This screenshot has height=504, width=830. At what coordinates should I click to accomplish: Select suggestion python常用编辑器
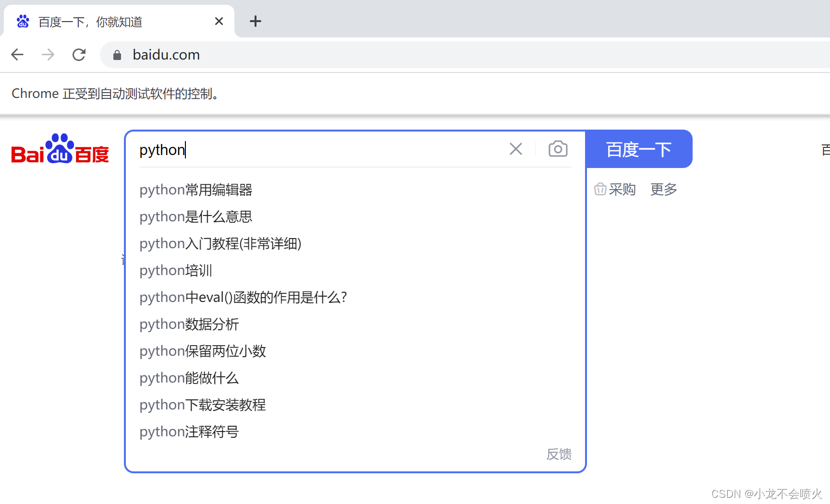(355, 190)
